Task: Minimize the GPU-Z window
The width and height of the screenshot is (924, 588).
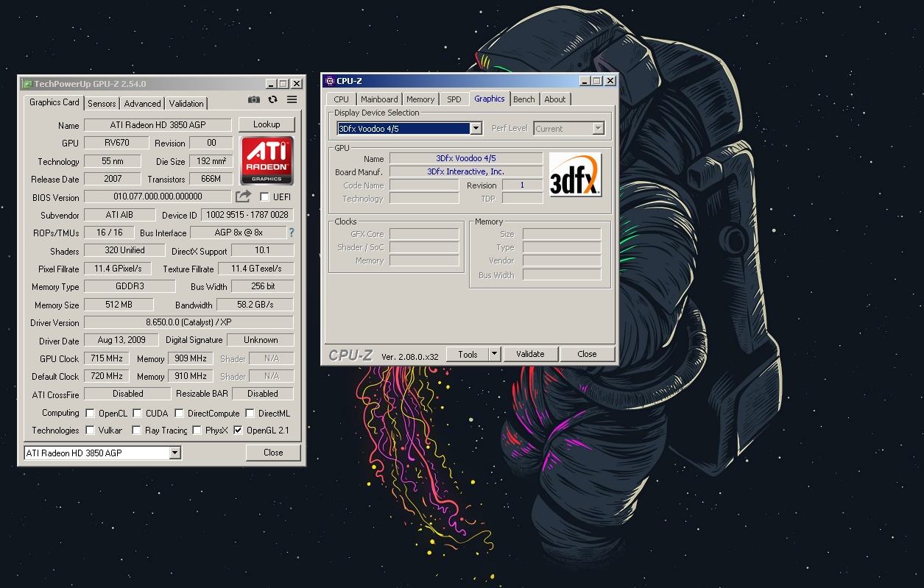Action: click(x=271, y=84)
